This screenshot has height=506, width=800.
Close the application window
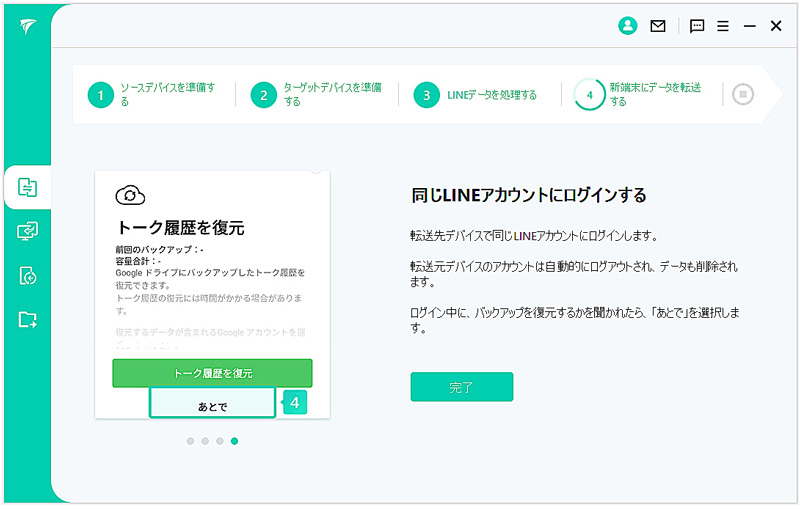(x=776, y=26)
